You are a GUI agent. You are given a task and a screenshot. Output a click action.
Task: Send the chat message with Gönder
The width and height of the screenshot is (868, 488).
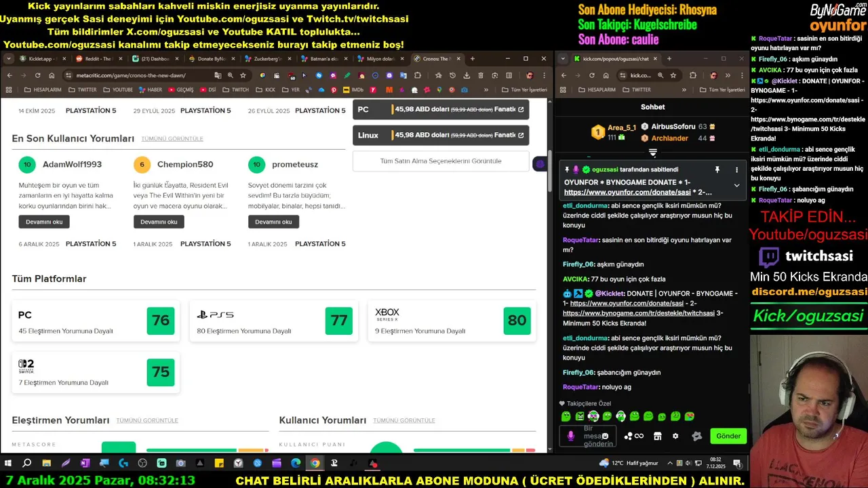(728, 436)
